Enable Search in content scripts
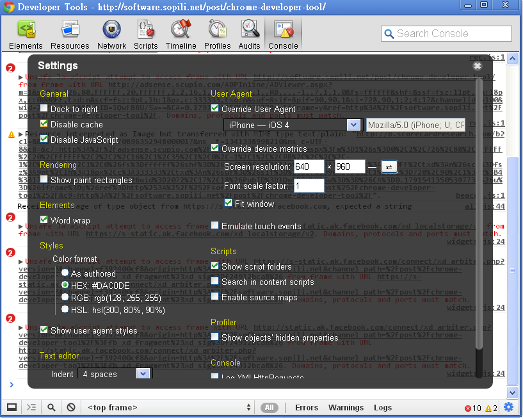 pos(215,281)
